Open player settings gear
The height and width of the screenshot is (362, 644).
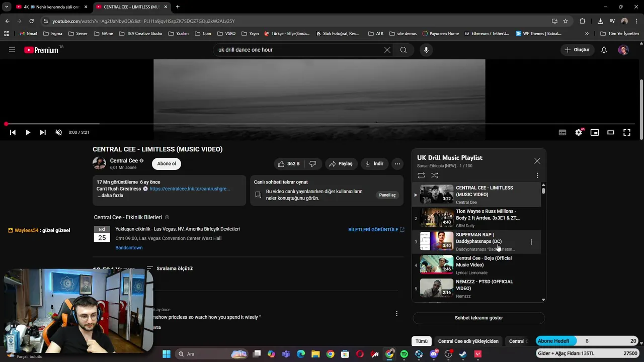[579, 132]
